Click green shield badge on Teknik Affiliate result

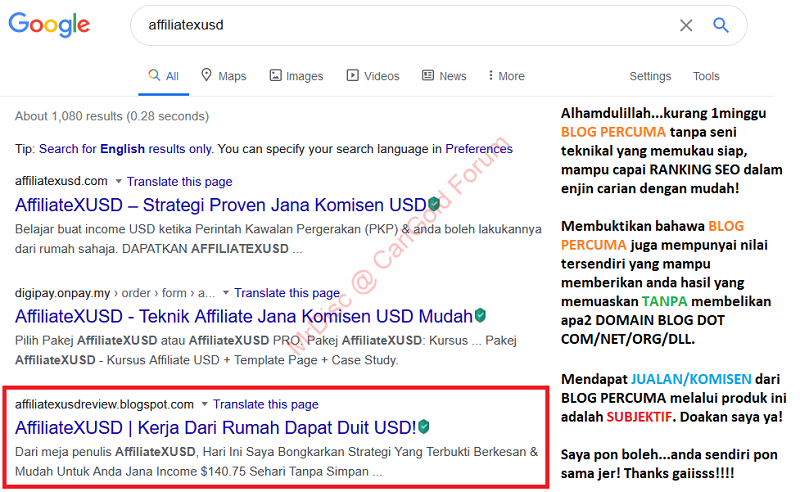[x=480, y=315]
